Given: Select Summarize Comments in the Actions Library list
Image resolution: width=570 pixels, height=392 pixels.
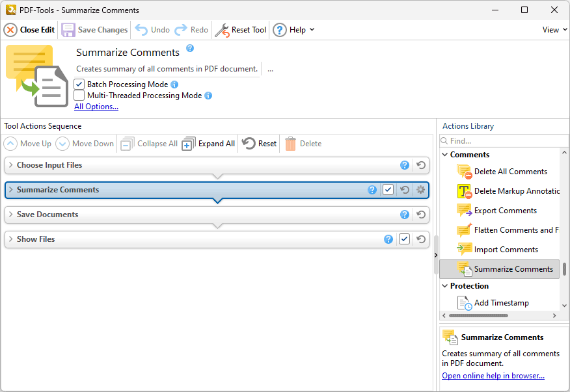Looking at the screenshot, I should point(500,269).
